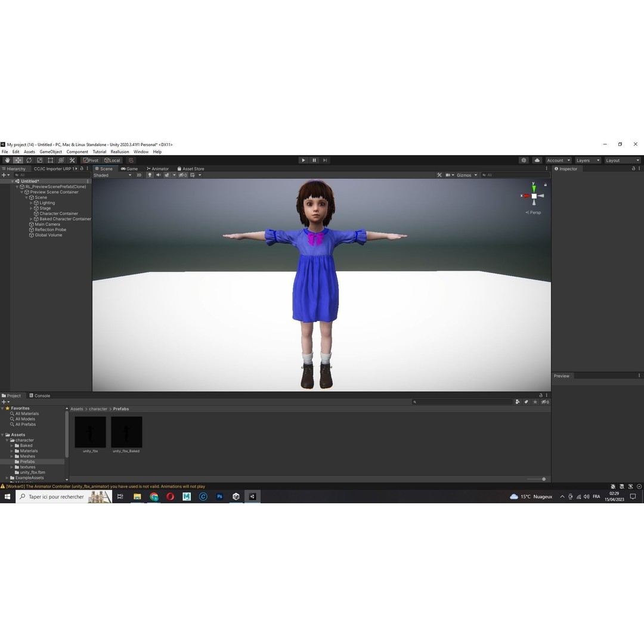Switch to the Animator tab
644x644 pixels.
point(157,168)
